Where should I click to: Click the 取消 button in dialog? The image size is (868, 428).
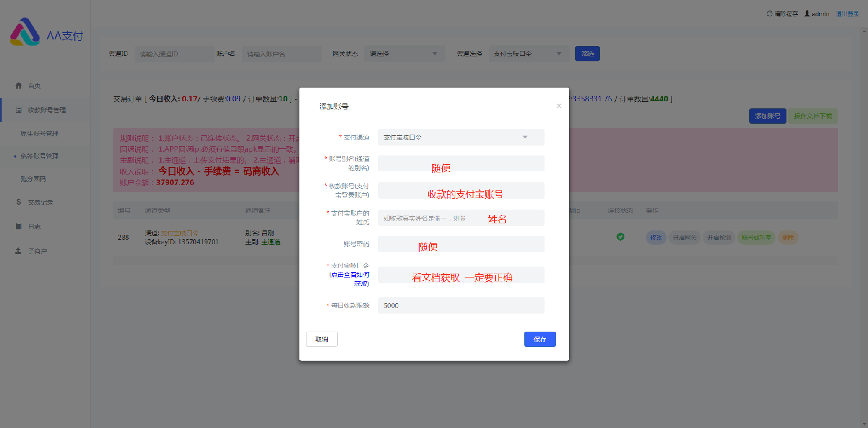click(322, 339)
